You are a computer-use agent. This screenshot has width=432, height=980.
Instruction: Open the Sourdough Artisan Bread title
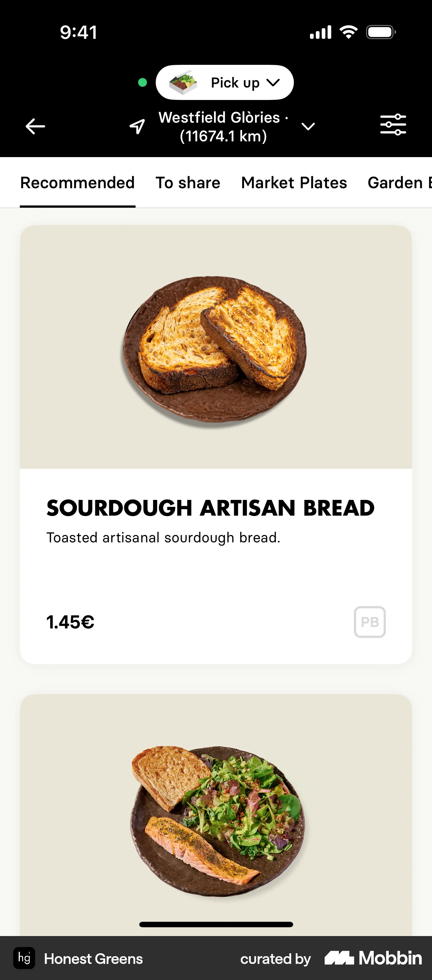[x=210, y=508]
